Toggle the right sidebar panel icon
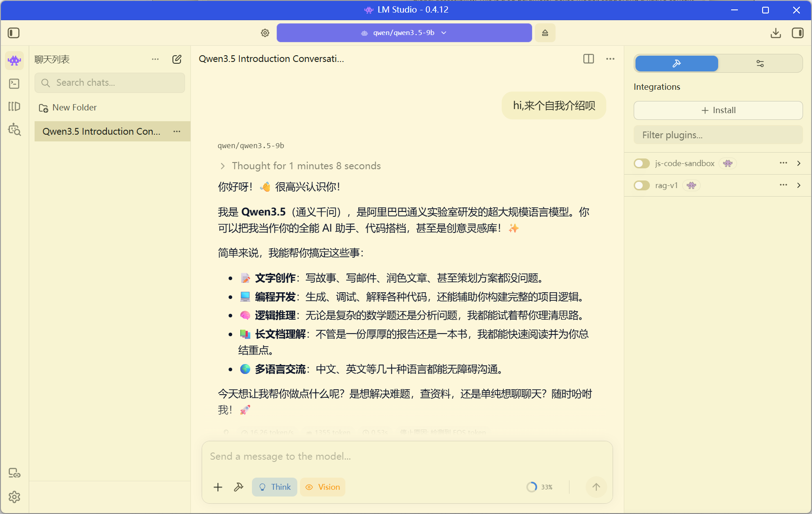 coord(798,33)
